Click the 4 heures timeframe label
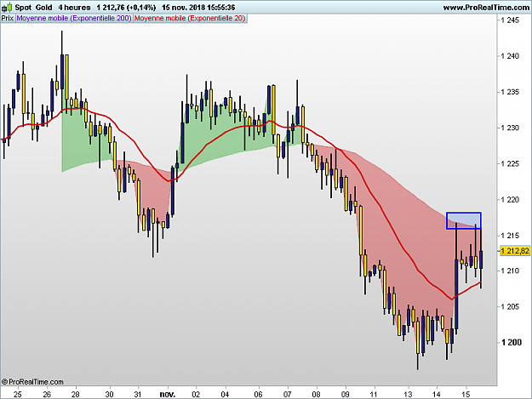 (x=74, y=8)
